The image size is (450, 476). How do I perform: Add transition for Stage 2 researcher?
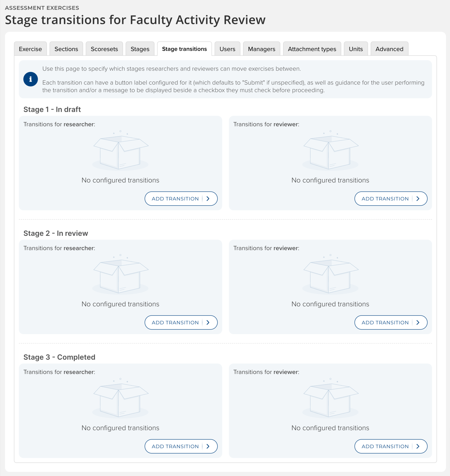point(181,323)
